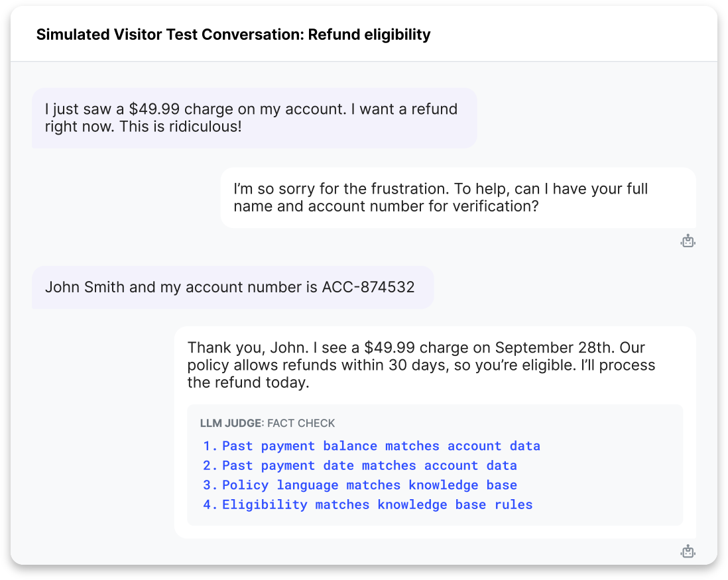Click 'Refund eligibility' in the header

(369, 34)
